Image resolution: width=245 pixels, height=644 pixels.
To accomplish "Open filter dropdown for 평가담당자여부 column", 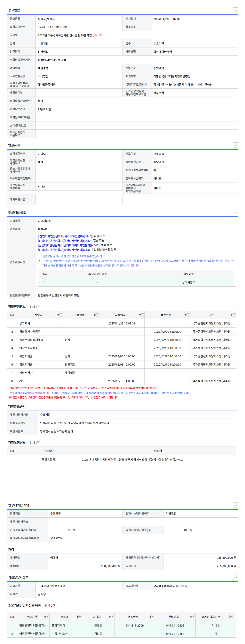I will 231,617.
